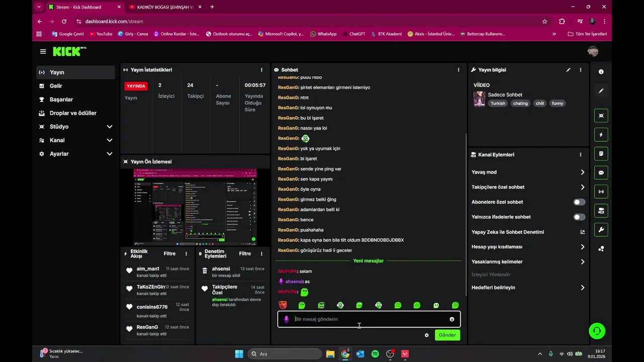Click the three-dots cluster icon at sidebar bottom
This screenshot has height=362, width=644.
(601, 249)
